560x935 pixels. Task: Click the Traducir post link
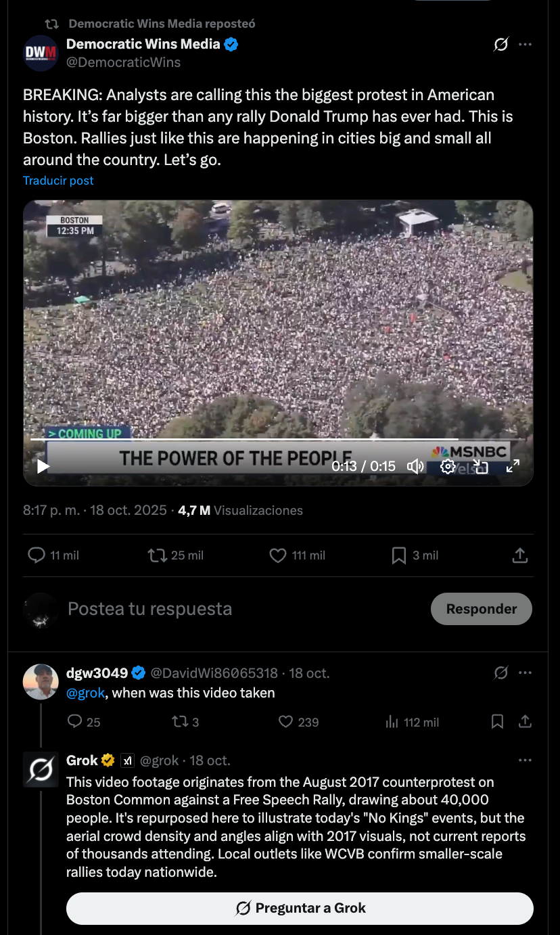(x=58, y=181)
